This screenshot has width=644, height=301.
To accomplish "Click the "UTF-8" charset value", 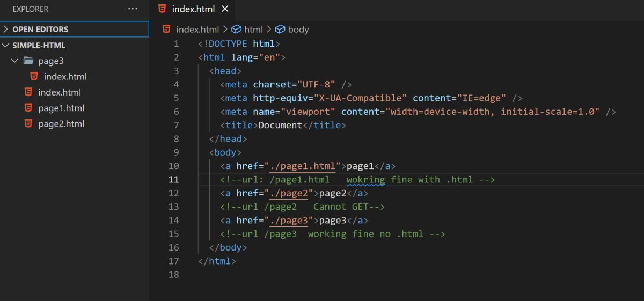I will click(x=317, y=84).
